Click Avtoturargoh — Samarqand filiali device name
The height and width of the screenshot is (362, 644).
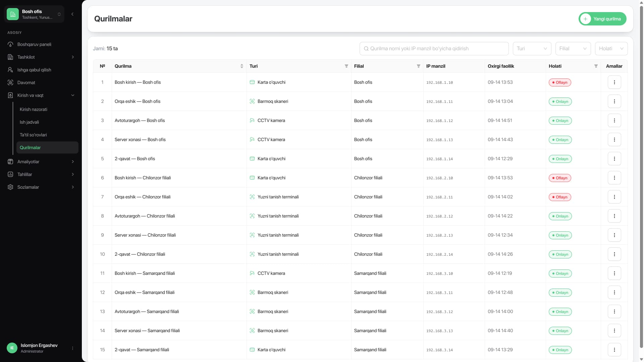click(x=147, y=311)
